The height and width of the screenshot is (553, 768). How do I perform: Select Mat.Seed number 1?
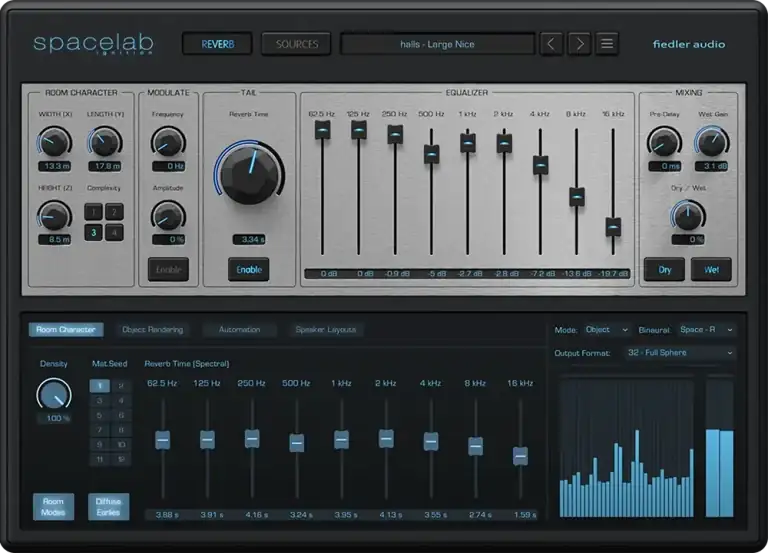point(100,386)
